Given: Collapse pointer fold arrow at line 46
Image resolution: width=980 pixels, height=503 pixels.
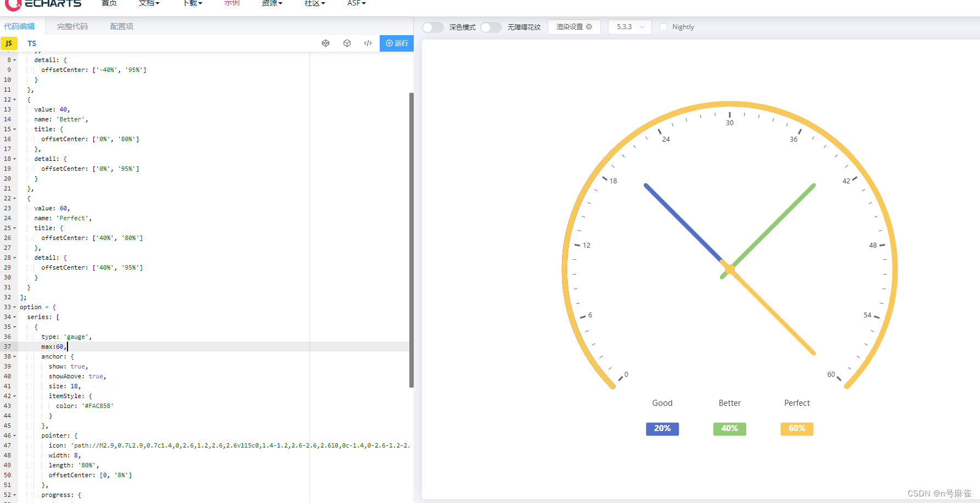Looking at the screenshot, I should (x=15, y=436).
